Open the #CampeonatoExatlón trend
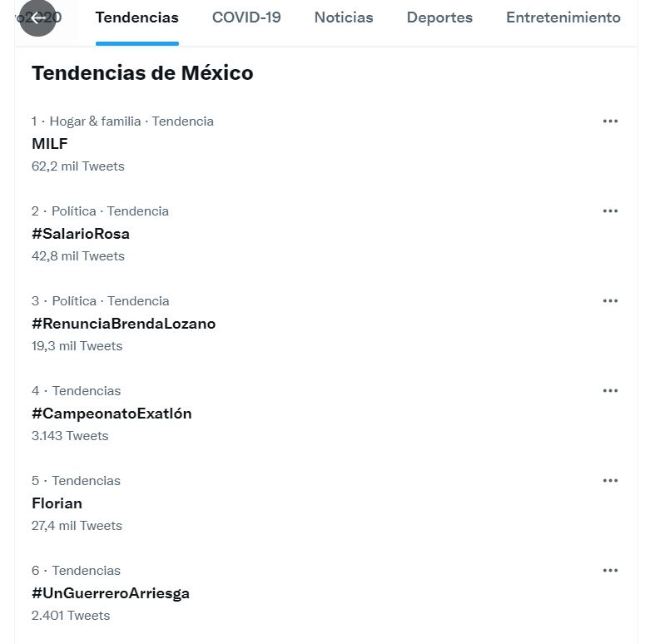The width and height of the screenshot is (665, 644). coord(112,414)
